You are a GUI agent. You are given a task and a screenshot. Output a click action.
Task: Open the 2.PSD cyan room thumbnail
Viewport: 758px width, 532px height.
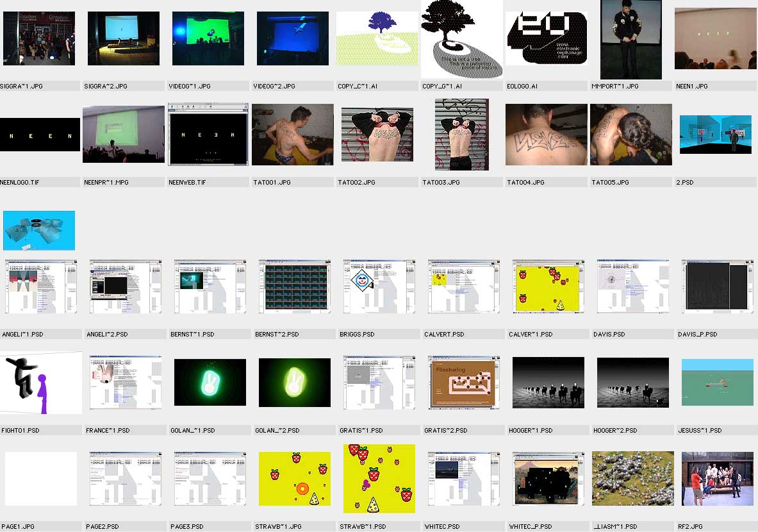pyautogui.click(x=715, y=135)
